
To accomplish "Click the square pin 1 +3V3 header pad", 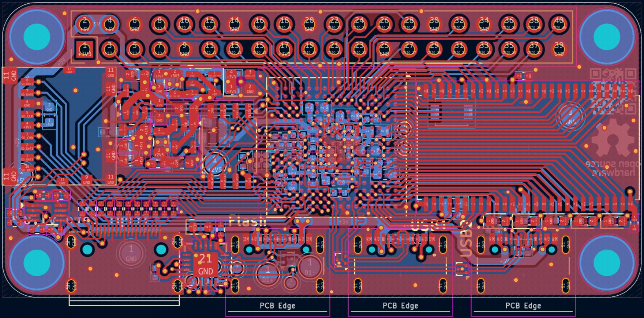I will point(85,49).
